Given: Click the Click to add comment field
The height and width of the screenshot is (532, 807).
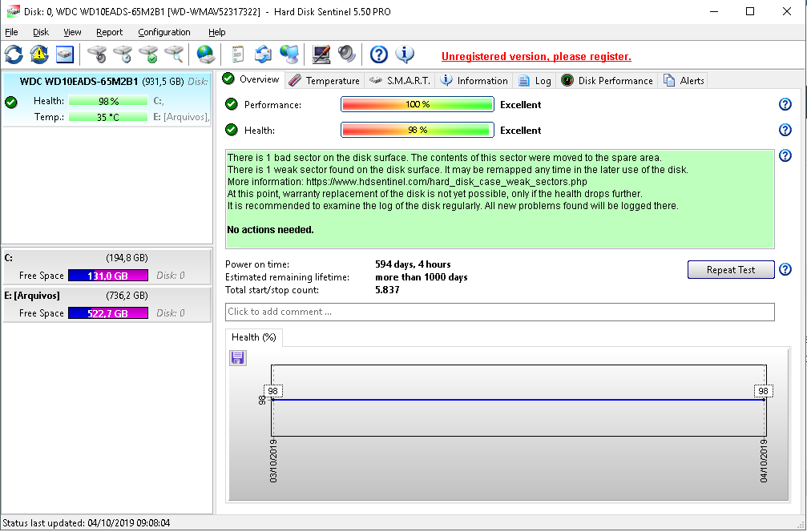Looking at the screenshot, I should 500,312.
